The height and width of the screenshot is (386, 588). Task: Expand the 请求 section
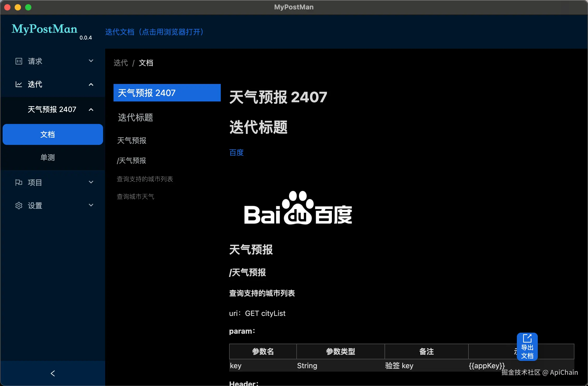pyautogui.click(x=91, y=61)
